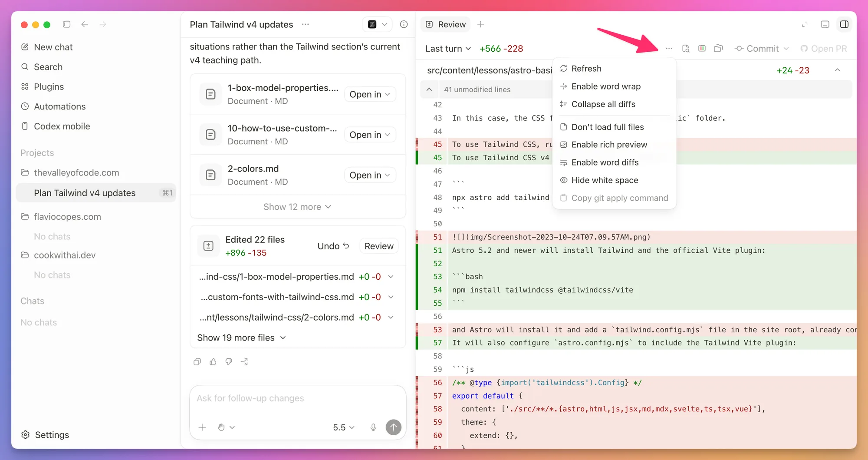Image resolution: width=868 pixels, height=460 pixels.
Task: Go forward with the right arrow
Action: click(103, 24)
